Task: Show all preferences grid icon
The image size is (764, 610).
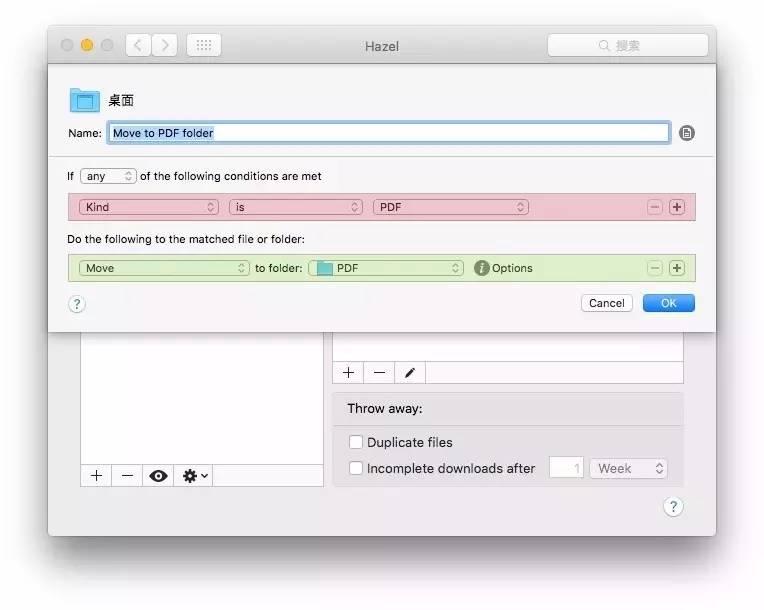Action: (204, 45)
